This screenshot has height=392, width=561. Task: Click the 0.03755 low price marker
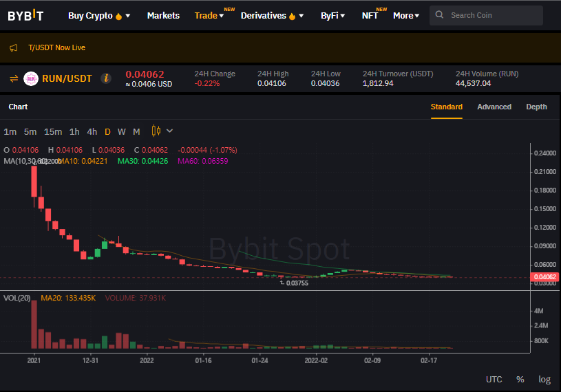[x=297, y=283]
